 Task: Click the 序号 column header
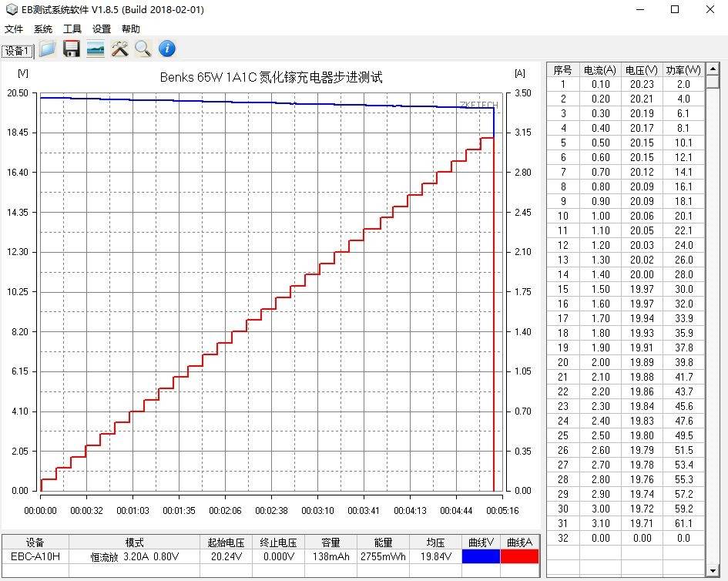pyautogui.click(x=562, y=70)
